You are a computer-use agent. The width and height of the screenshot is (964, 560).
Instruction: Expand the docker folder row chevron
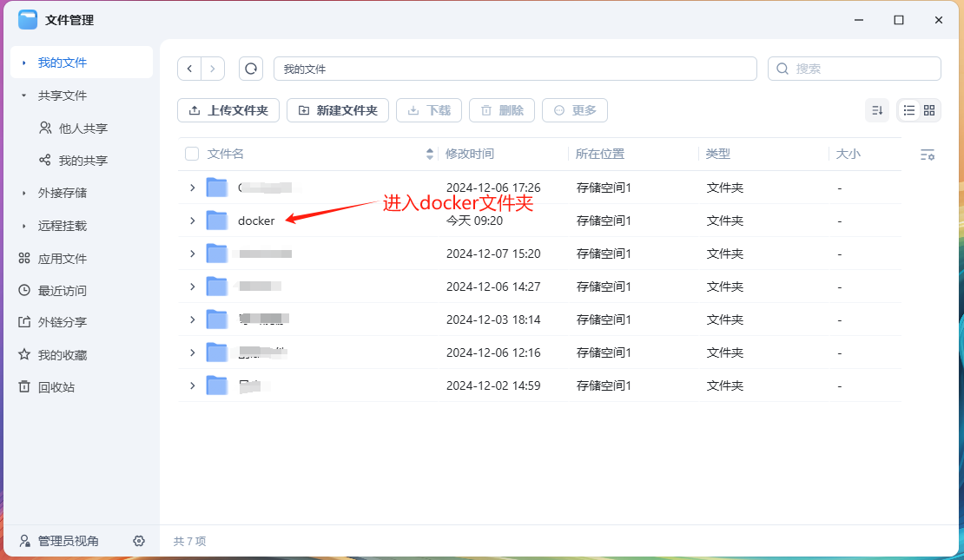pos(192,221)
